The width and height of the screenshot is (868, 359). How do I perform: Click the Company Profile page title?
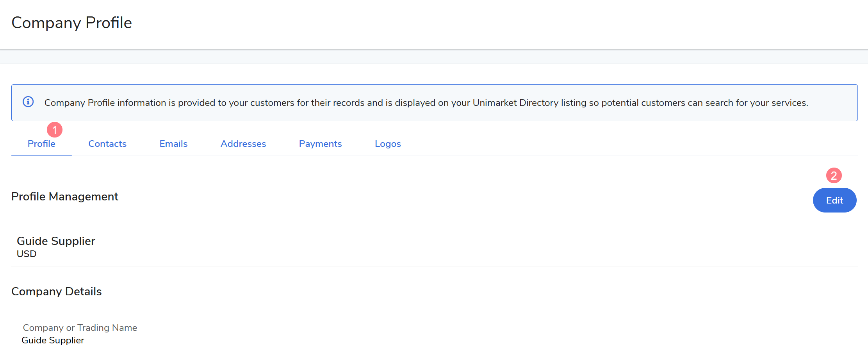pos(72,23)
